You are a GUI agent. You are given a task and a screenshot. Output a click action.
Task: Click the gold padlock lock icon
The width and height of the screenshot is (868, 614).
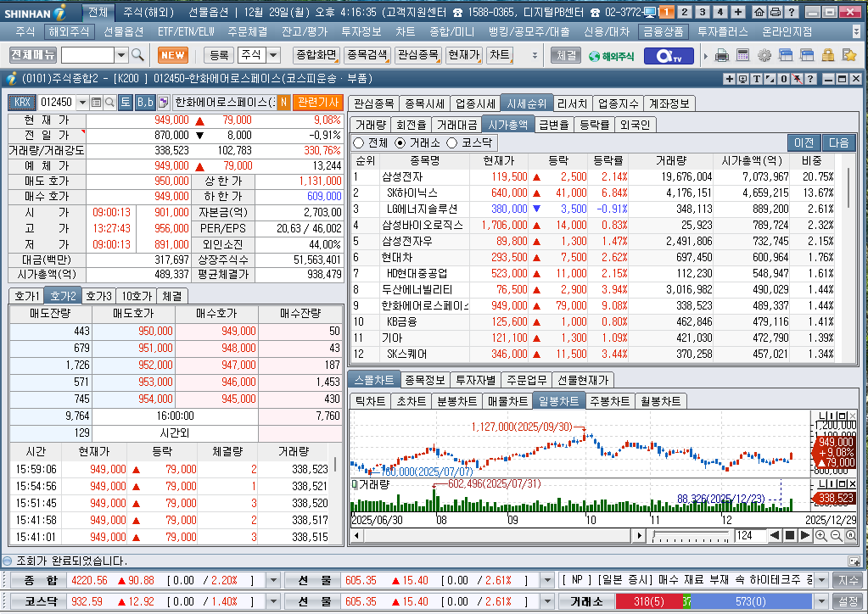(x=827, y=55)
